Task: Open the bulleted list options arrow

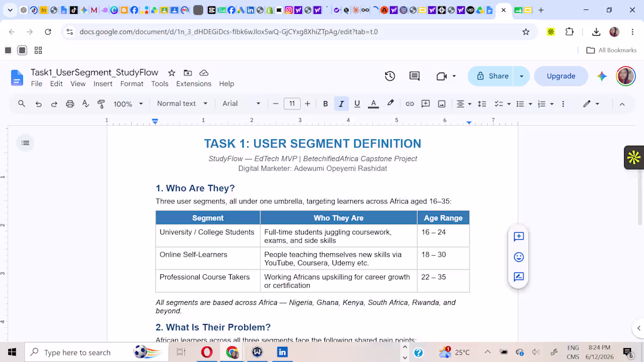Action: click(x=530, y=104)
